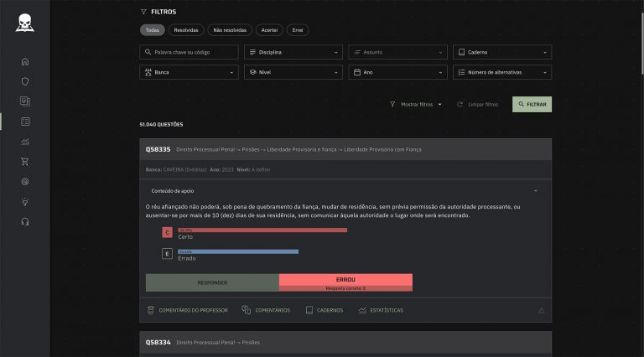Screen dimensions: 644x357
Task: Click the red Certo percentage bar
Action: 262,230
